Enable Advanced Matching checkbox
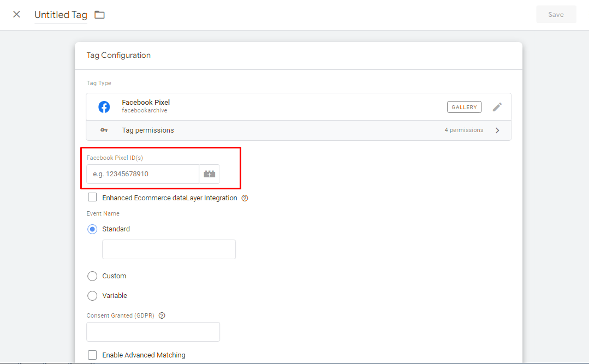This screenshot has height=364, width=589. pos(92,355)
